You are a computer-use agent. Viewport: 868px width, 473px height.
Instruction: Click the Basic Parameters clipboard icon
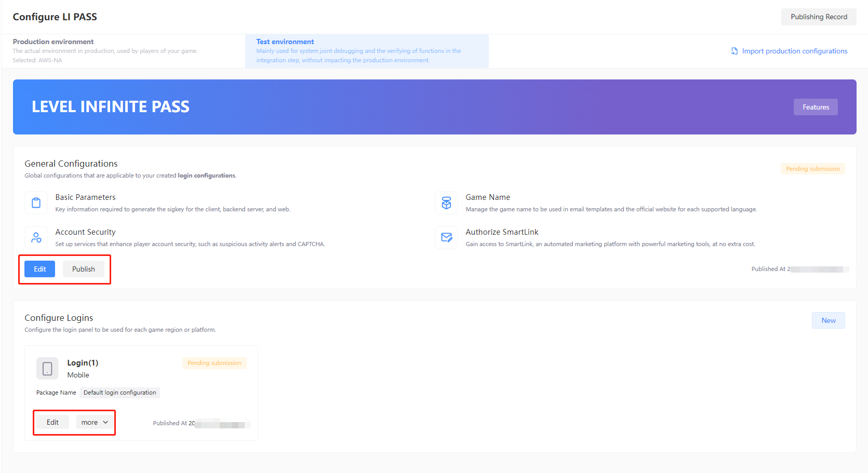[x=36, y=202]
